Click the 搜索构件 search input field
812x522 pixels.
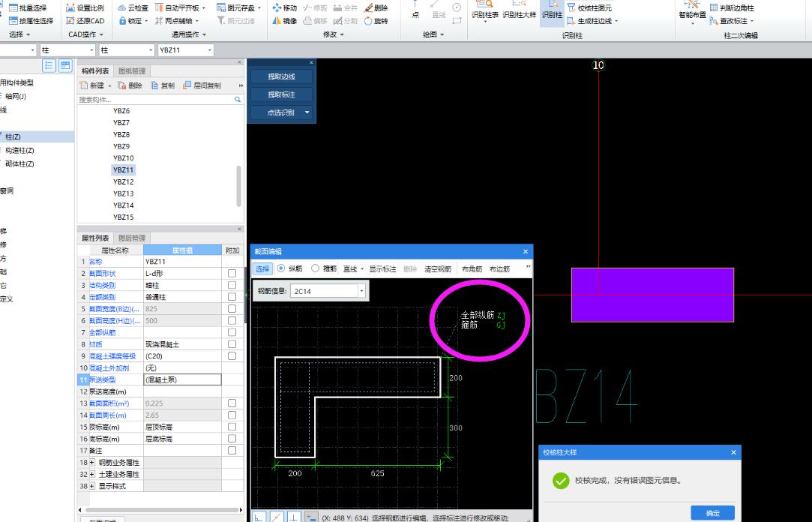tap(155, 100)
